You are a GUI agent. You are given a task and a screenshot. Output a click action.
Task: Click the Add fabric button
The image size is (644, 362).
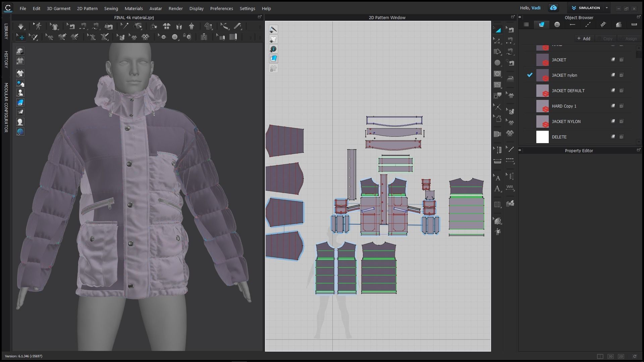click(584, 39)
